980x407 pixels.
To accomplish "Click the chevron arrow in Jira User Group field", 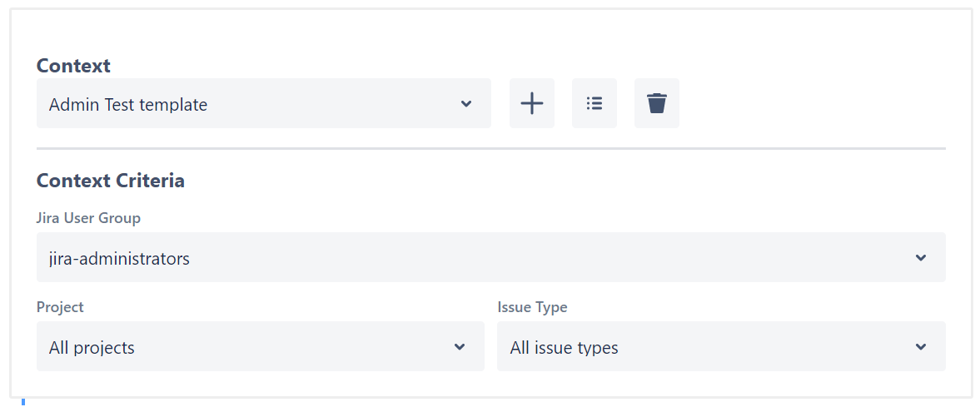I will (921, 258).
